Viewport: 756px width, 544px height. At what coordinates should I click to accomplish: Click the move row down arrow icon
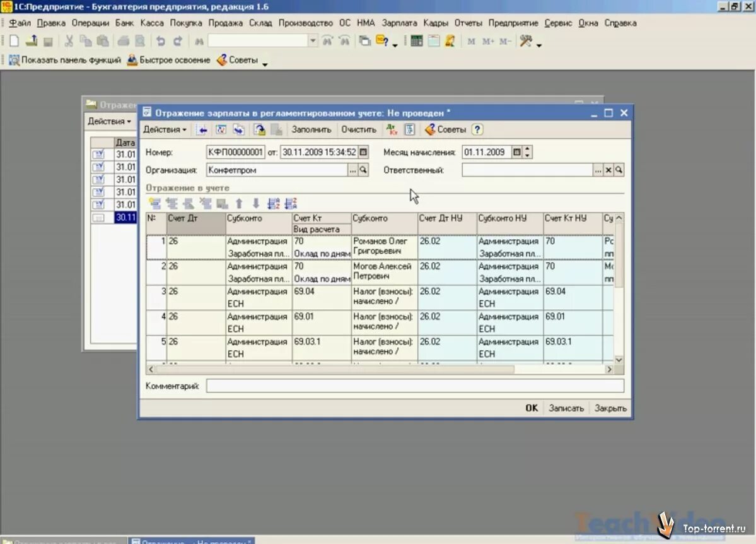[256, 204]
